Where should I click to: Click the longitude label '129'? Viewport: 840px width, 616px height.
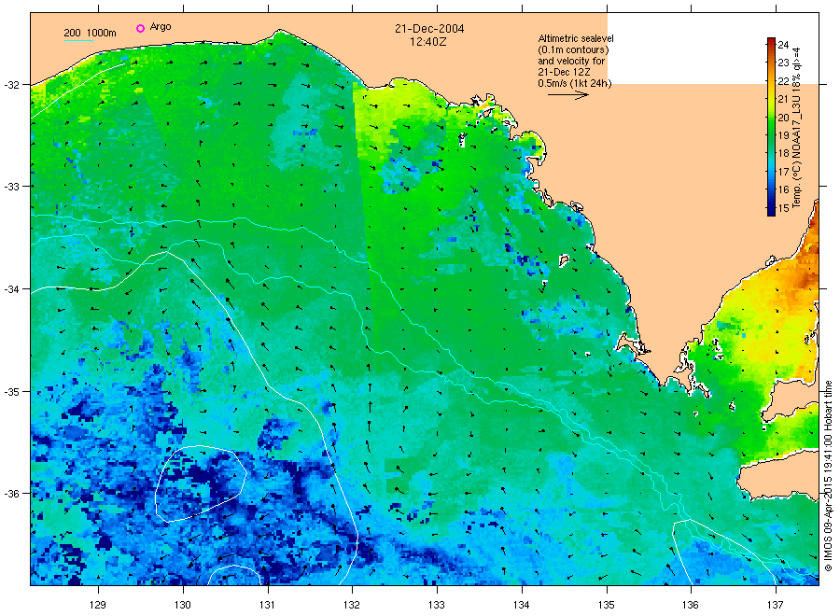pyautogui.click(x=98, y=605)
